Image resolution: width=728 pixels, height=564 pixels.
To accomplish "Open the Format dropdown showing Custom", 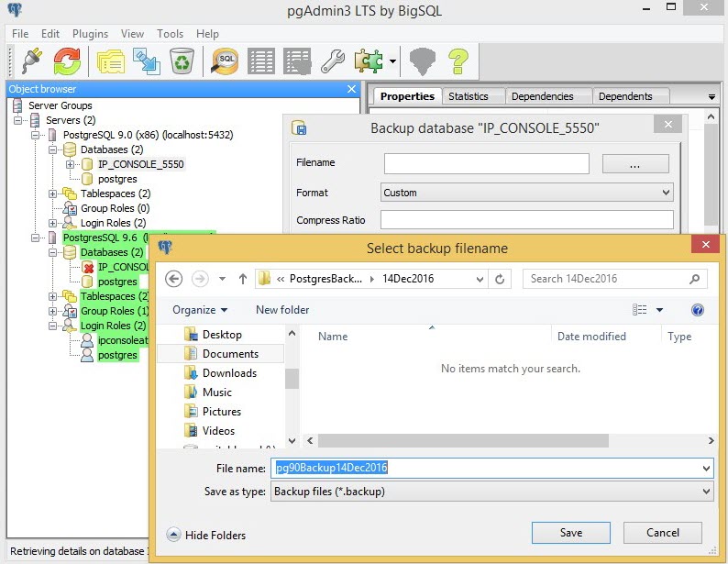I will pyautogui.click(x=526, y=193).
